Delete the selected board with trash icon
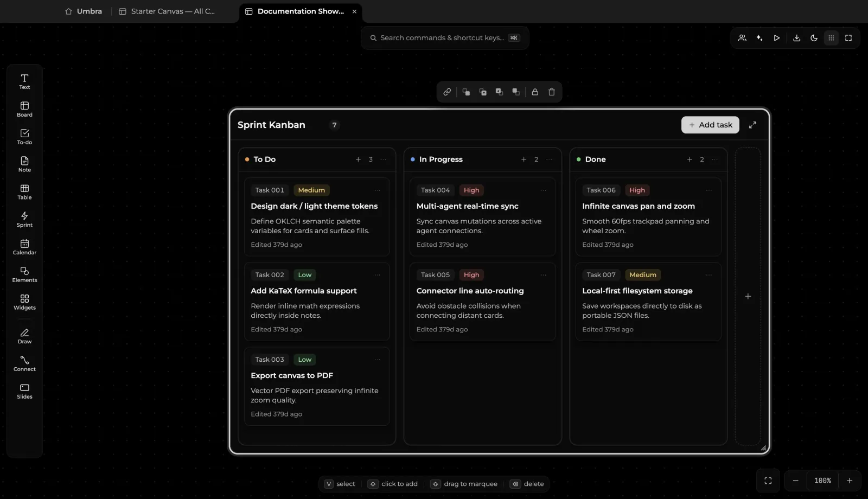 pos(552,92)
